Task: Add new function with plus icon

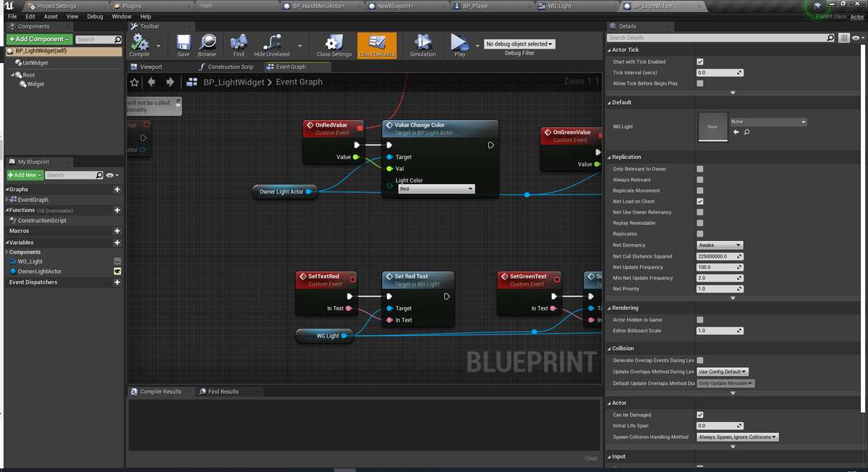Action: click(117, 210)
